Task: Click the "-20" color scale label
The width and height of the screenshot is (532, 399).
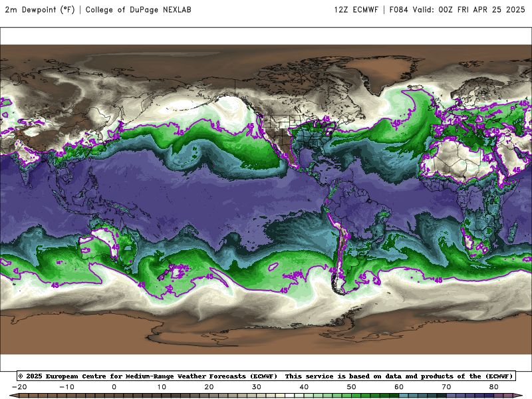Action: click(19, 387)
